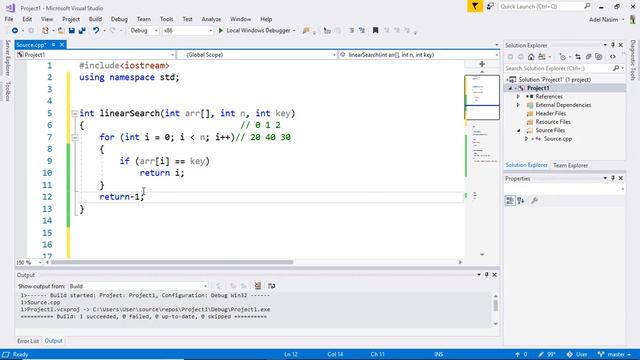Screen dimensions: 640x360
Task: Pin the Source.cpp tab
Action: tap(53, 44)
